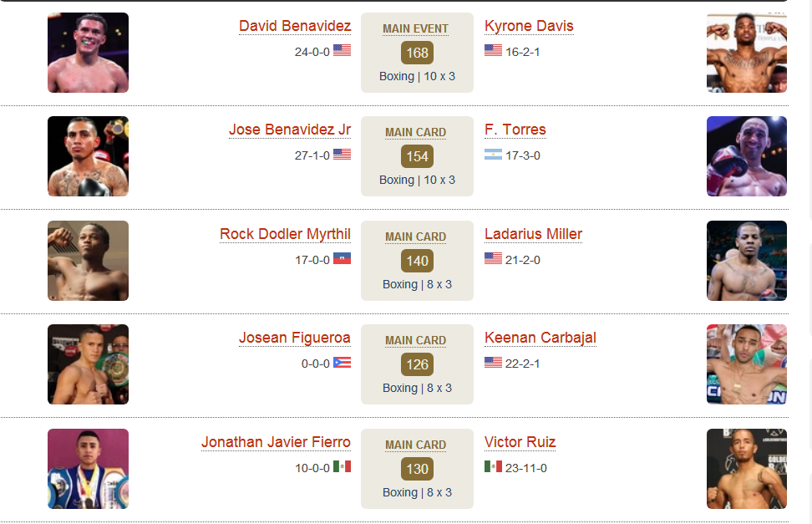This screenshot has width=812, height=524.
Task: Click the Mexico flag beside Jonathan Javier Fierro's record
Action: point(342,466)
